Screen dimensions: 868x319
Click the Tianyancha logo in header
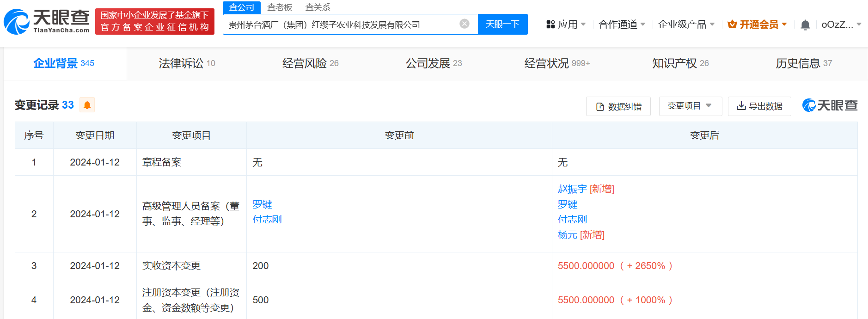click(47, 22)
